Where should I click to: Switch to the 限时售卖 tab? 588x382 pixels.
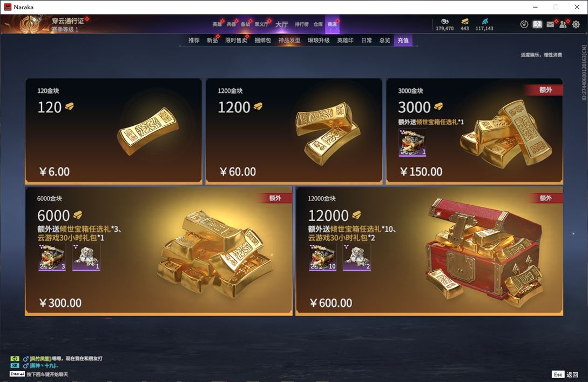coord(236,40)
